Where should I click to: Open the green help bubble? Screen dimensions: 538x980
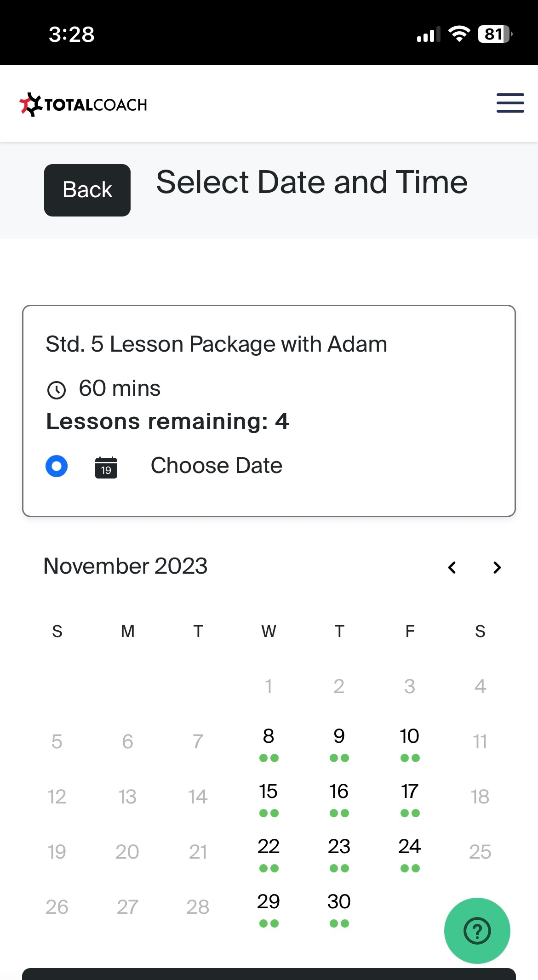[477, 931]
